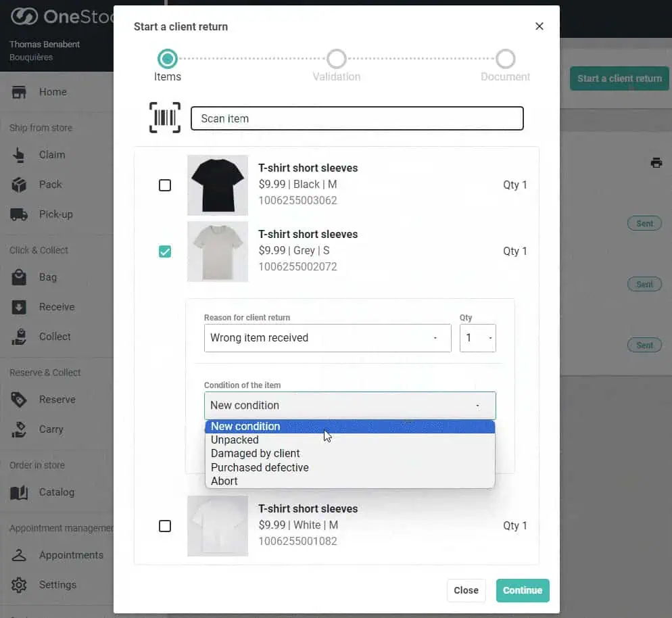Select the Abort option
The image size is (672, 618).
point(350,481)
